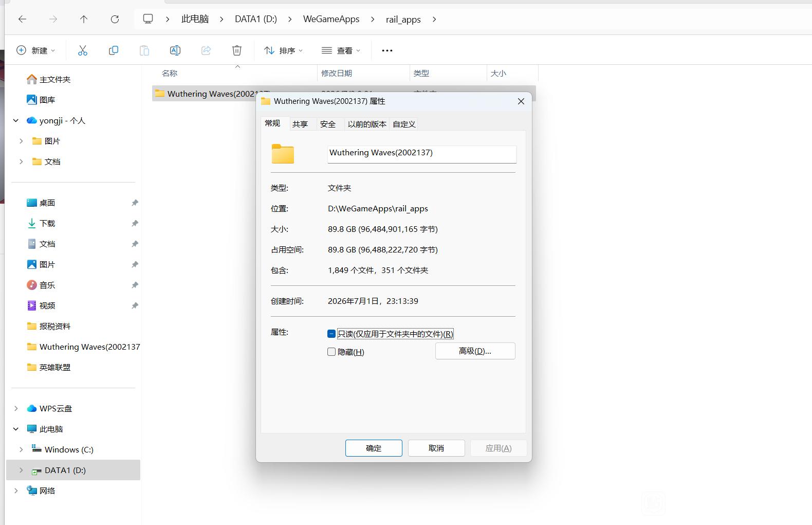Open pinned Desktop (桌面) folder
812x525 pixels.
(41, 203)
